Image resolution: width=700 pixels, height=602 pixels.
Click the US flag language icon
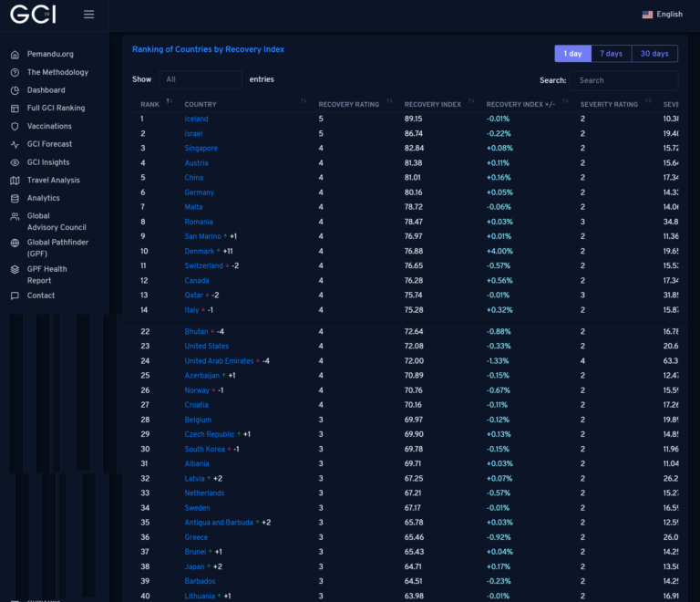point(647,15)
